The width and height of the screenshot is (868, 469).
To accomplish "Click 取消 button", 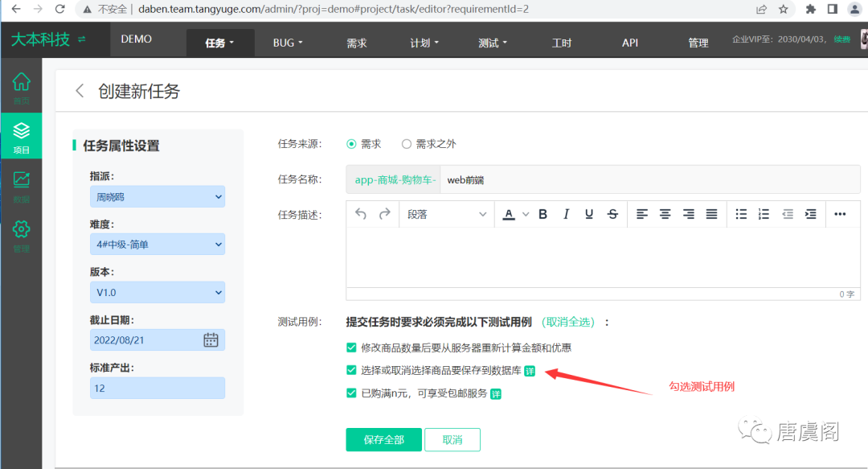I will click(x=452, y=439).
